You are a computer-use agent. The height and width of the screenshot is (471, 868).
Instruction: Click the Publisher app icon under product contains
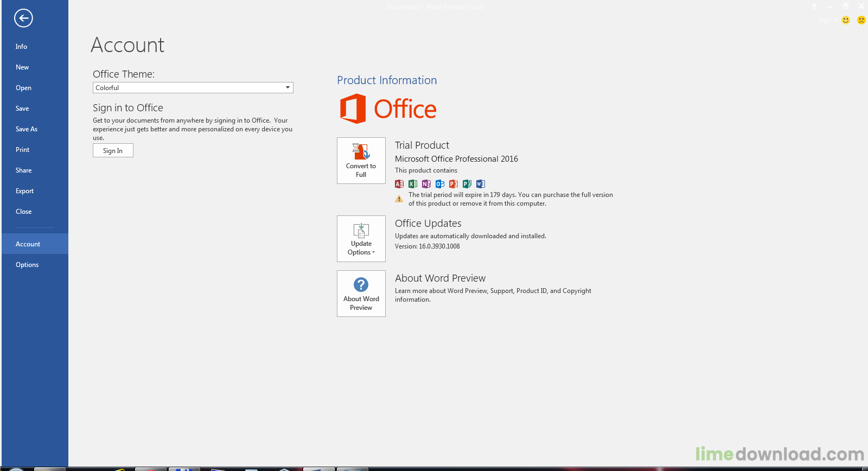click(467, 184)
